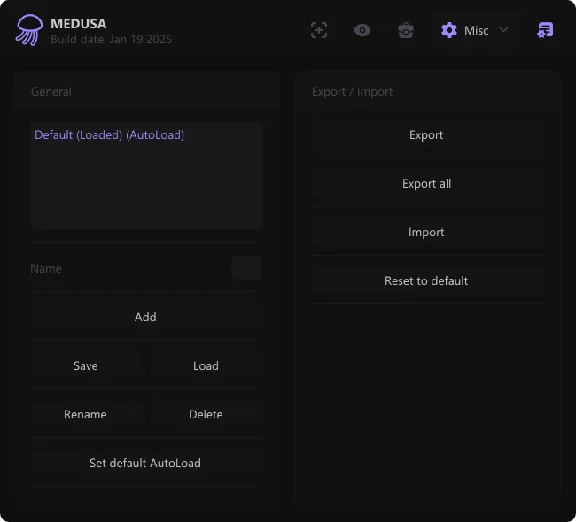Viewport: 576px width, 522px height.
Task: Click the Export all button
Action: (x=426, y=184)
